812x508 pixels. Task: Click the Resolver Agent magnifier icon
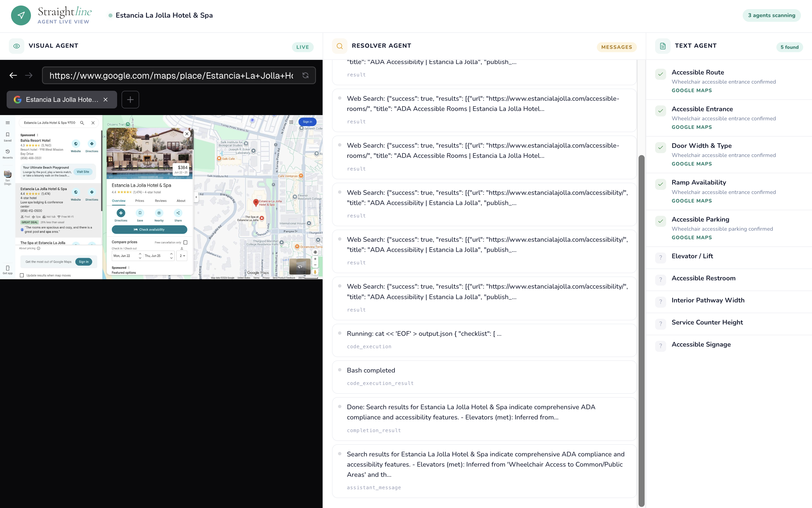340,46
